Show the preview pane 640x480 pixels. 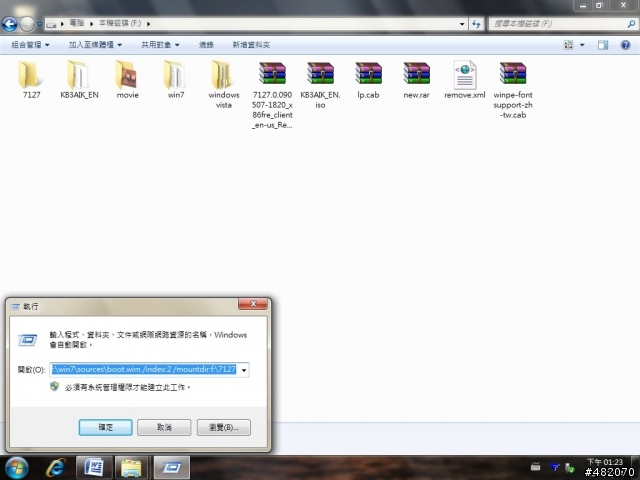[603, 45]
